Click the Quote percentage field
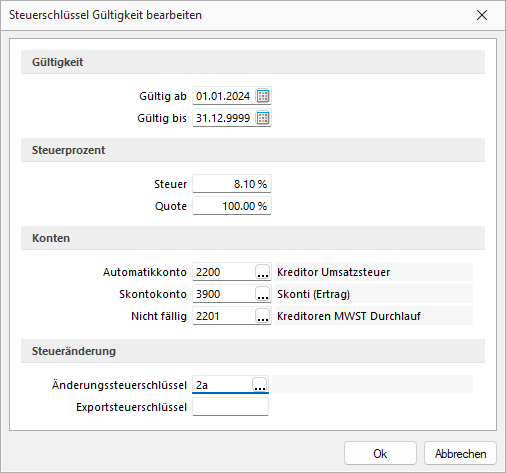This screenshot has width=506, height=473. click(232, 206)
